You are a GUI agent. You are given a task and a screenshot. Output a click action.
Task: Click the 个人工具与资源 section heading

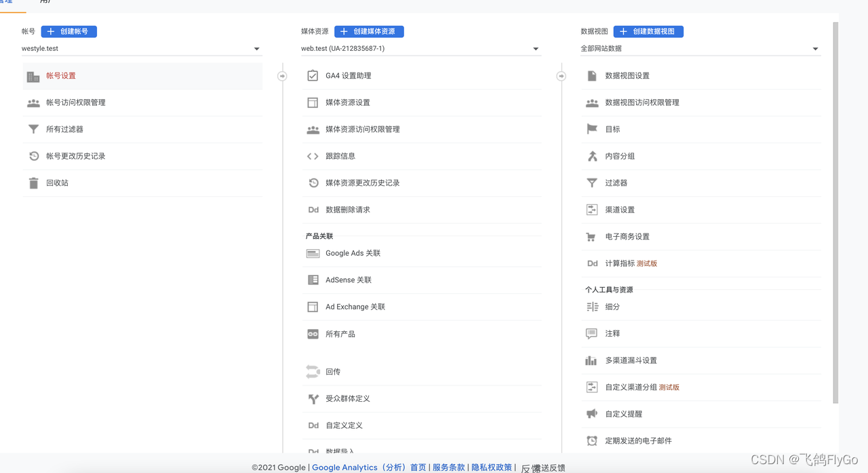coord(609,290)
